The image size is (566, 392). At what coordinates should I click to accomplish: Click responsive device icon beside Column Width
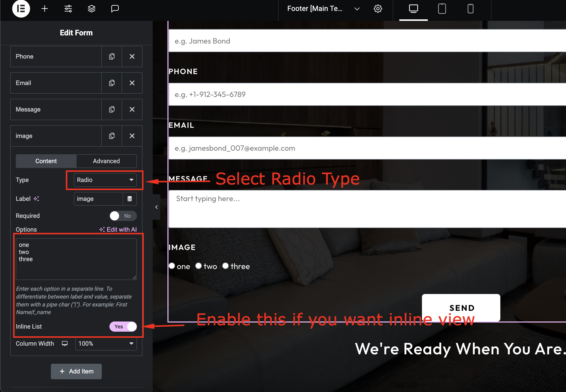coord(65,344)
